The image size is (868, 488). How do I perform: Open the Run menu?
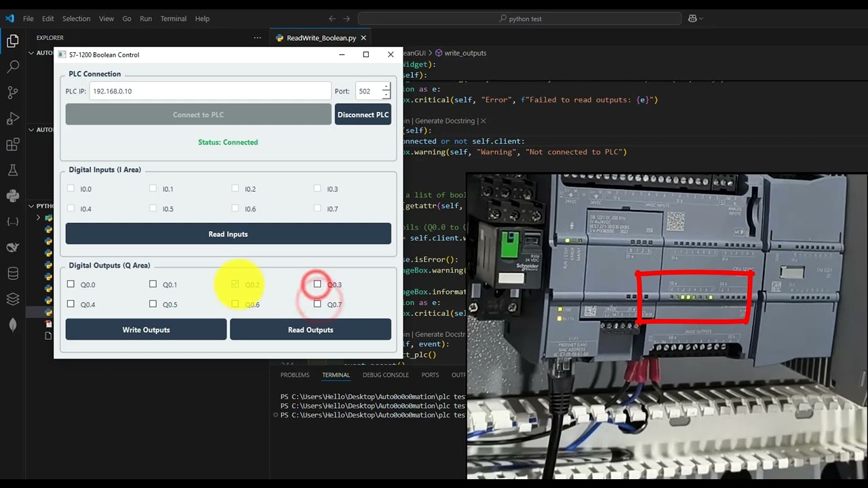pos(146,18)
